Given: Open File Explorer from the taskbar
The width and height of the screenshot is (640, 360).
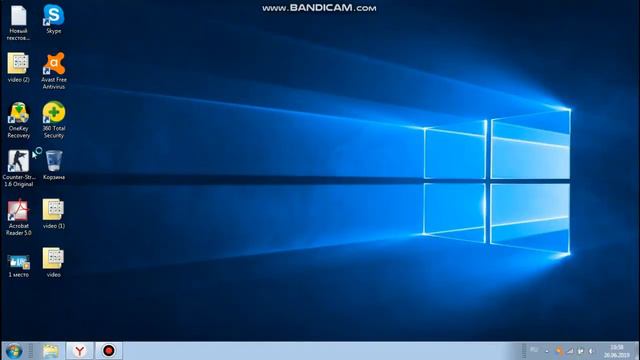Looking at the screenshot, I should [51, 351].
